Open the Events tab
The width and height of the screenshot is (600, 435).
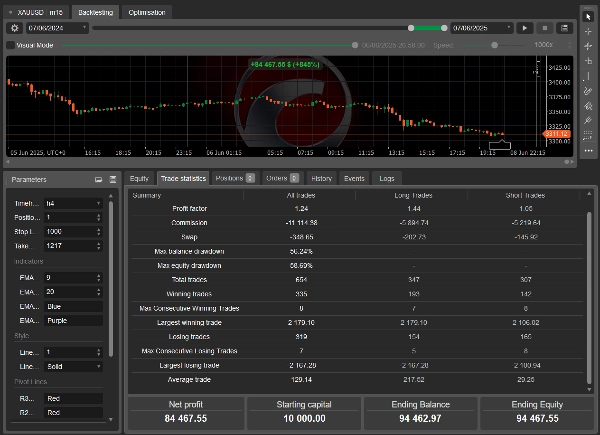pos(354,178)
